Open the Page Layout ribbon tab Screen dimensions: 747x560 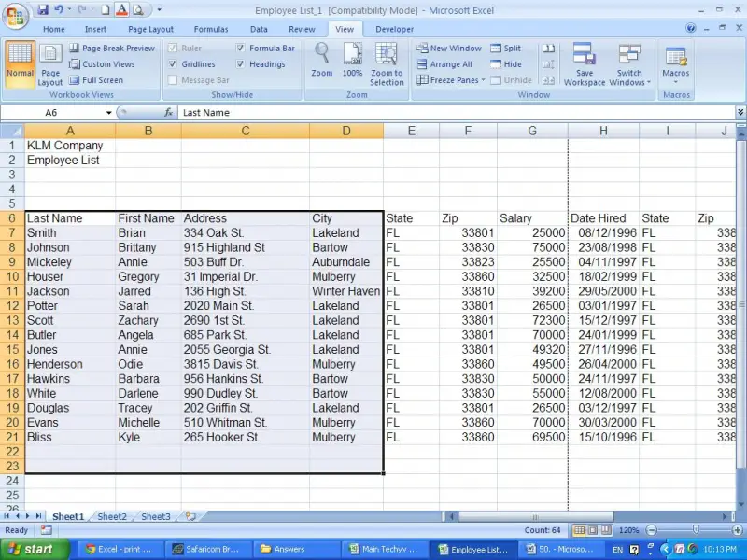(x=150, y=29)
